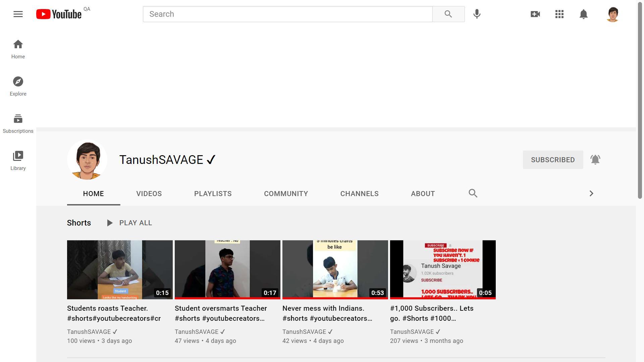
Task: Go to Explore in sidebar
Action: click(18, 86)
